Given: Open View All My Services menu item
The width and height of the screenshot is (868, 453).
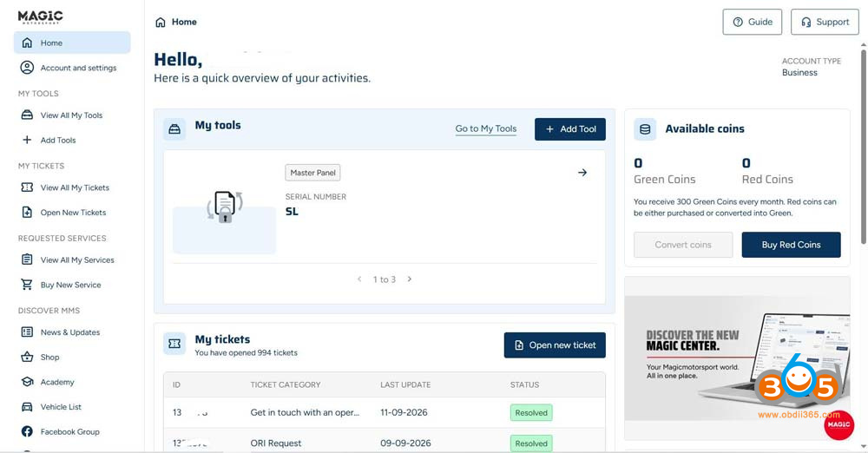Looking at the screenshot, I should coord(72,259).
